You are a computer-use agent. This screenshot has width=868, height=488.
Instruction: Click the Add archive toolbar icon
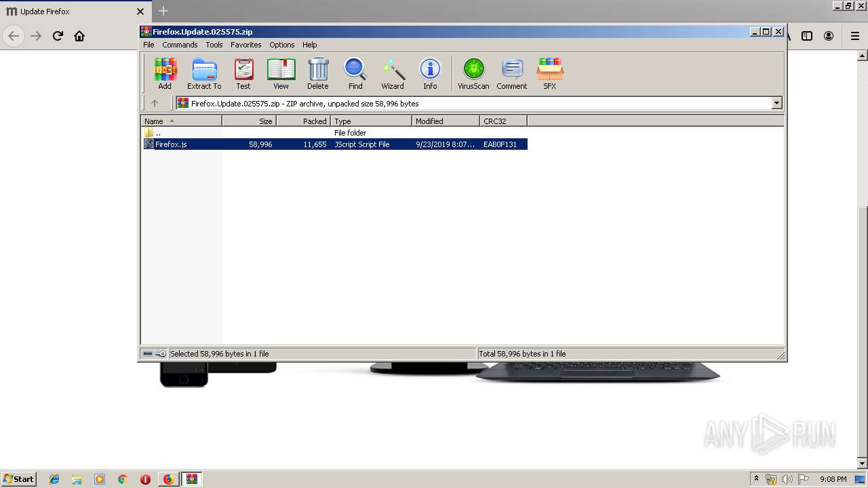pyautogui.click(x=165, y=73)
